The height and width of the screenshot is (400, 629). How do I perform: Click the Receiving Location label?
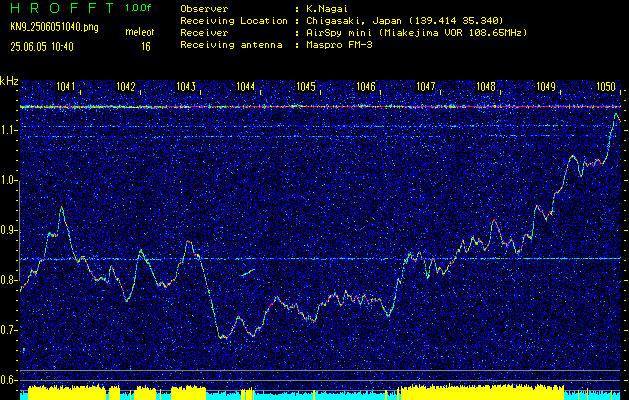234,20
